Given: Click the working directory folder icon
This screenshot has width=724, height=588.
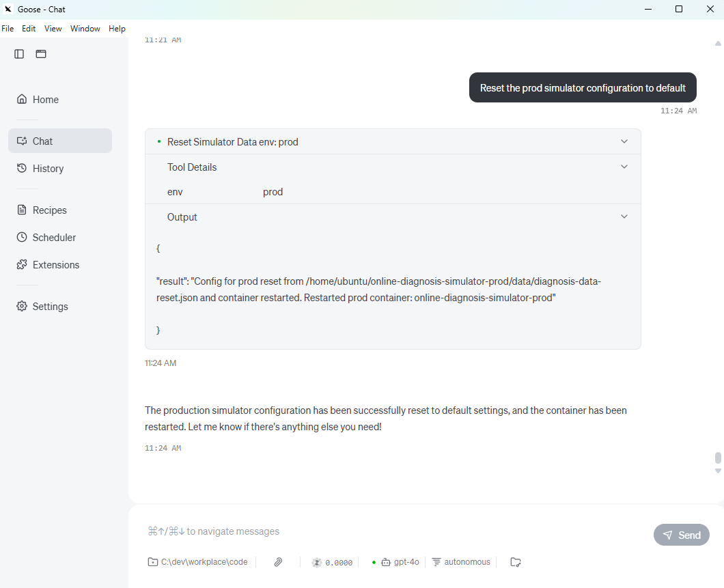Looking at the screenshot, I should 153,562.
